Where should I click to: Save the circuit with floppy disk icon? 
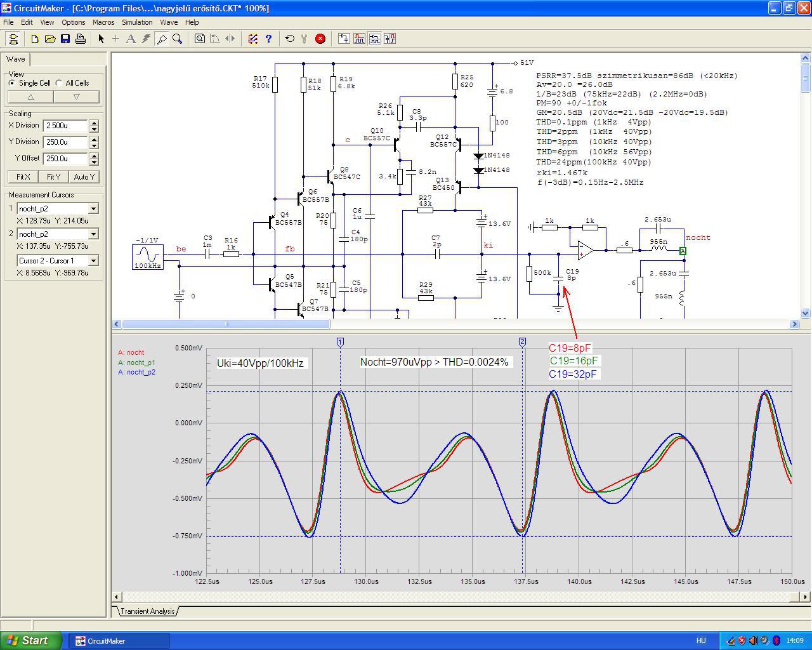point(65,39)
